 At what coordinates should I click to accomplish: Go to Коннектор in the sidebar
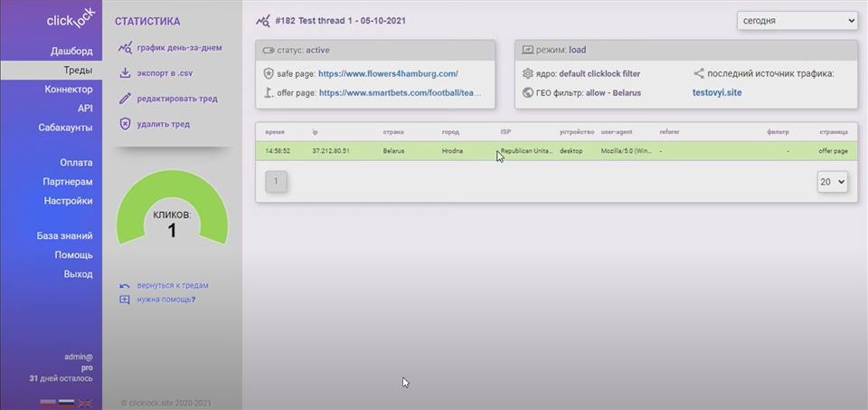[x=68, y=90]
